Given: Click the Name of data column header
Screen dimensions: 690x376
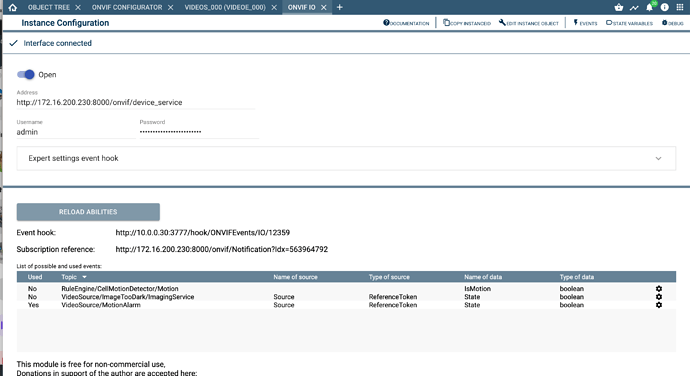Looking at the screenshot, I should 483,277.
